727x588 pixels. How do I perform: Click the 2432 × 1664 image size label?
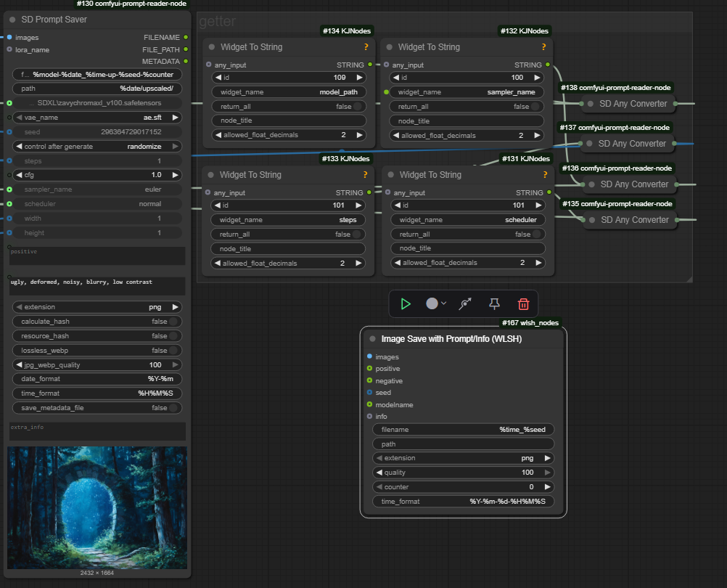(97, 573)
